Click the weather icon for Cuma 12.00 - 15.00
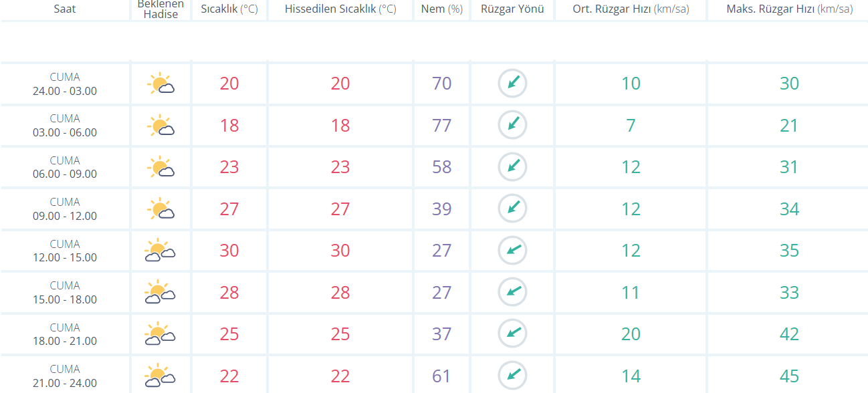The height and width of the screenshot is (393, 868). [160, 250]
